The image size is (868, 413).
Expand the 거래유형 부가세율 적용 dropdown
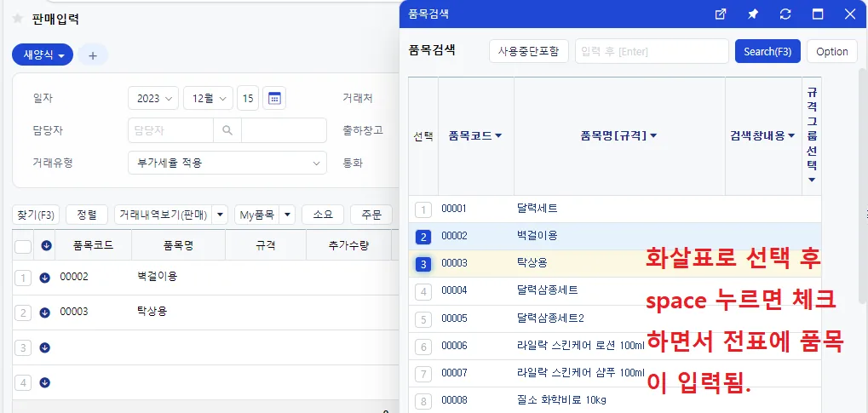(x=227, y=163)
